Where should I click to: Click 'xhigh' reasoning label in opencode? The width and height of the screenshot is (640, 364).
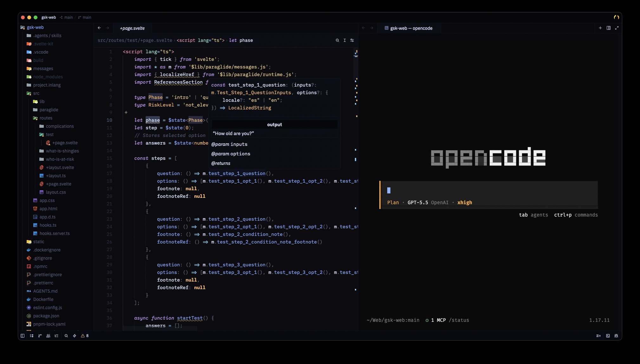point(465,203)
